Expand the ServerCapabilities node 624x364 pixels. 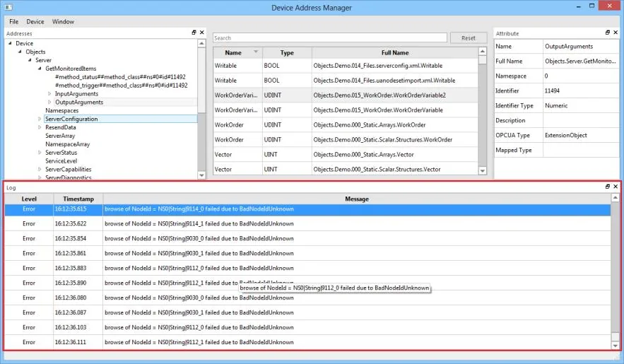[x=40, y=169]
